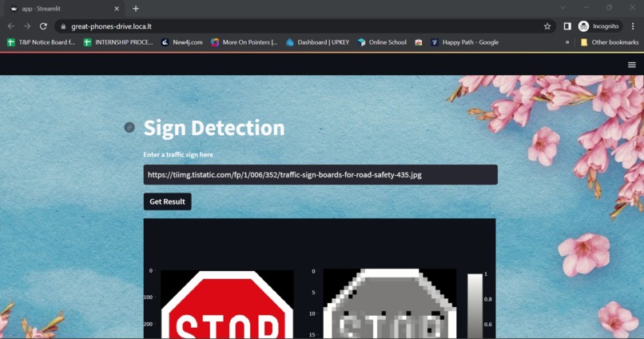Click the Sign Detection heading
Image resolution: width=644 pixels, height=339 pixels.
(214, 127)
